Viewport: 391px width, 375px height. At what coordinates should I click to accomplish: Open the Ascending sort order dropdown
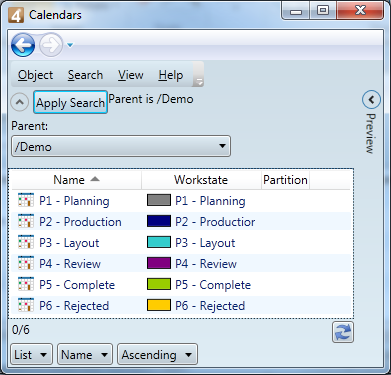[x=157, y=354]
